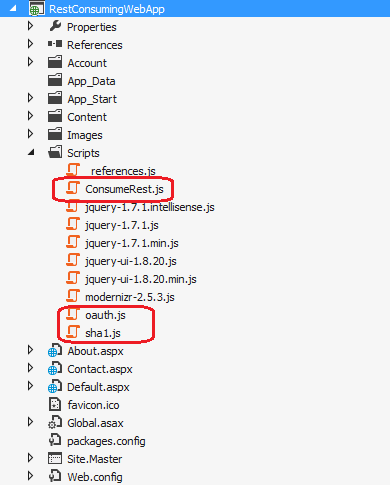Image resolution: width=390 pixels, height=485 pixels.
Task: Click the Properties wrench icon
Action: pos(55,26)
